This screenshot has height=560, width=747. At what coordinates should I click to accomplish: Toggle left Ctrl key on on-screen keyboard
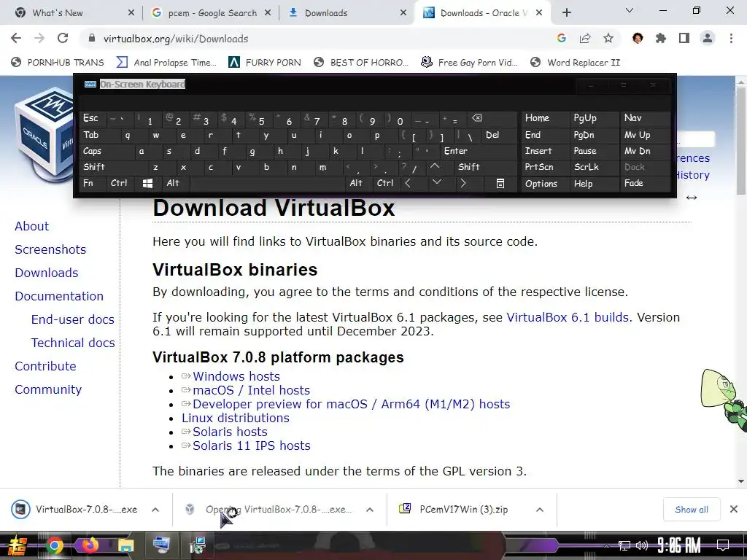click(119, 183)
